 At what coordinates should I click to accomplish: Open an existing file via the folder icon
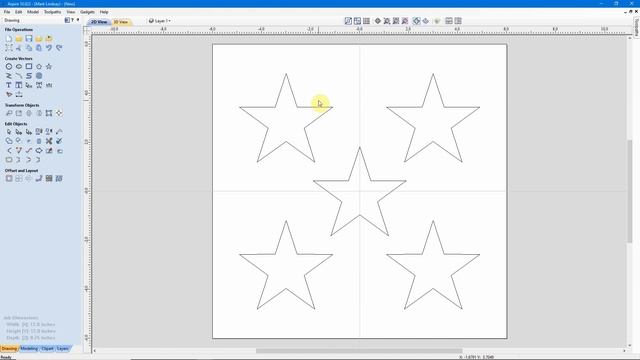tap(19, 38)
